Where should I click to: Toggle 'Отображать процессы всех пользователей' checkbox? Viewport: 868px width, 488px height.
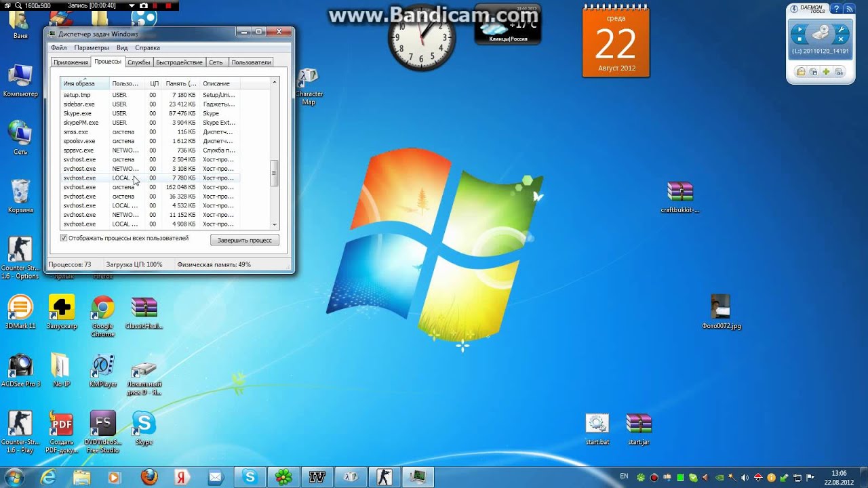click(64, 239)
